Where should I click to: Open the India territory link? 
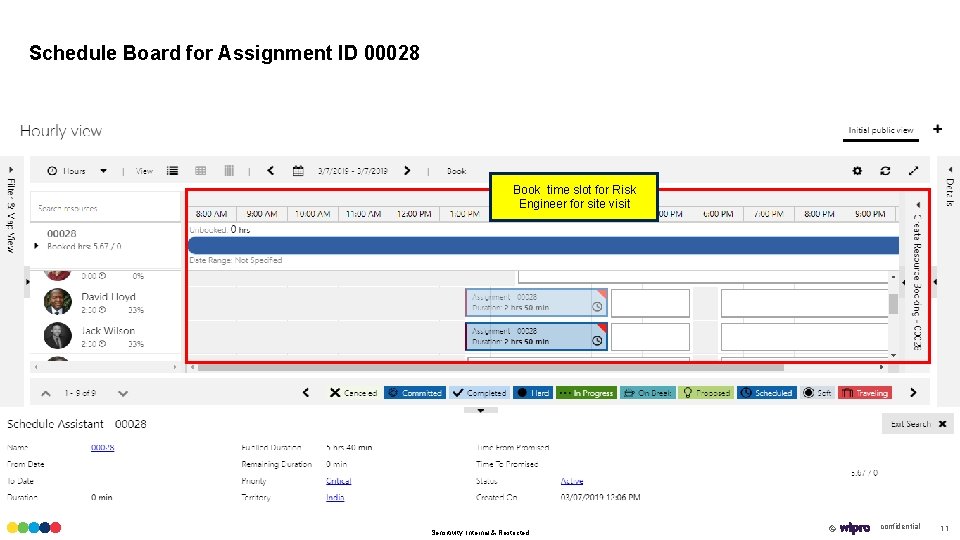pos(335,498)
